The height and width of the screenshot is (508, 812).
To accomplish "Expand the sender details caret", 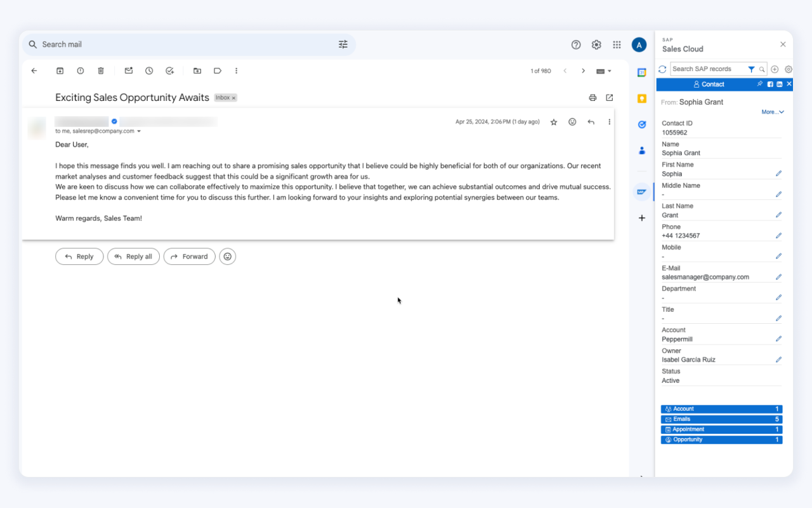I will pyautogui.click(x=139, y=131).
